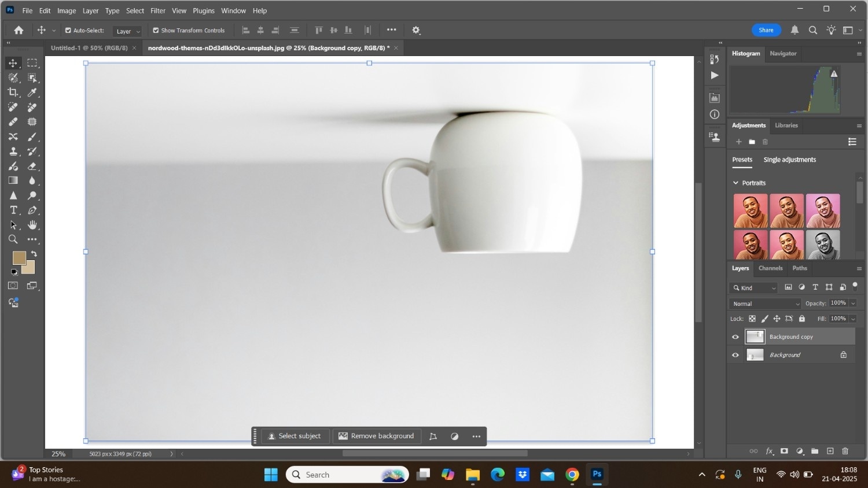Open the Actions play panel icon

715,75
